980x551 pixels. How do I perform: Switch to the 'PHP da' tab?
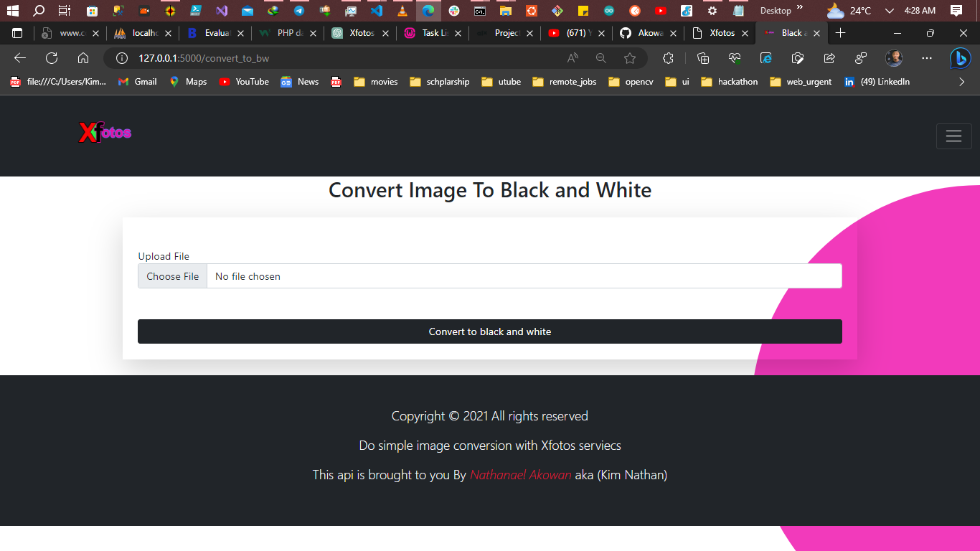(287, 33)
